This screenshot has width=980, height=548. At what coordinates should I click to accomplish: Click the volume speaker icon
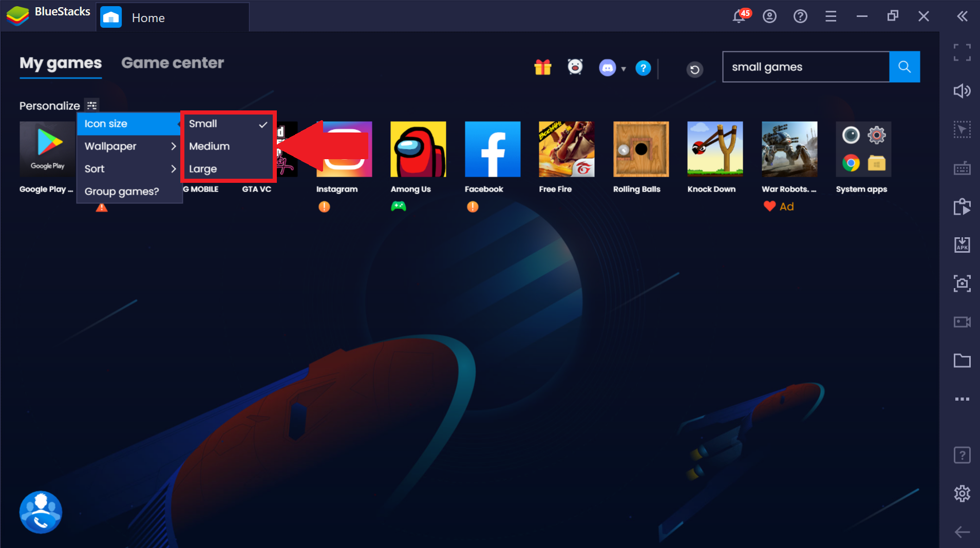pos(962,91)
